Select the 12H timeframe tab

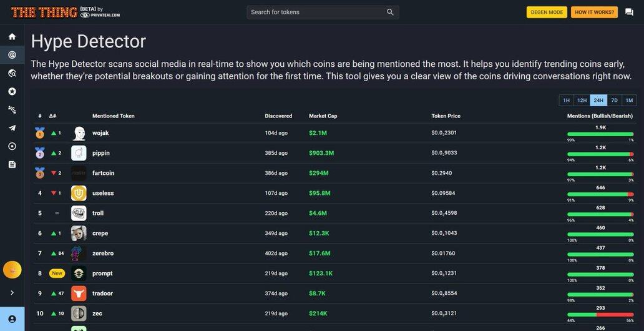point(582,101)
